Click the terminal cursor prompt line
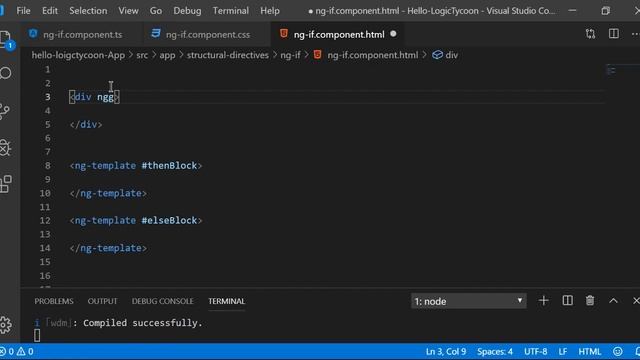The image size is (640, 360). (37, 336)
